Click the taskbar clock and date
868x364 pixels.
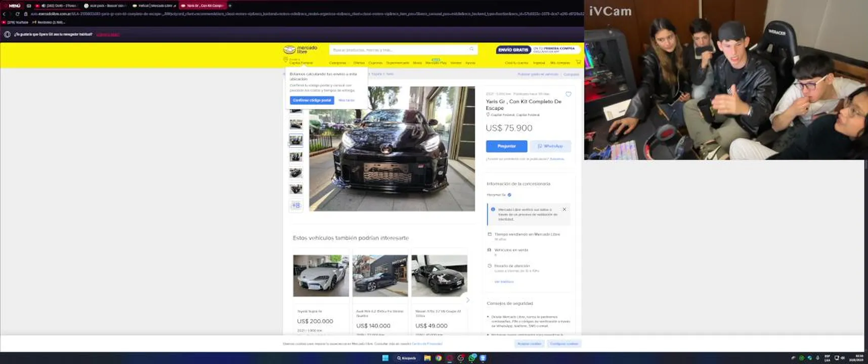click(x=856, y=358)
